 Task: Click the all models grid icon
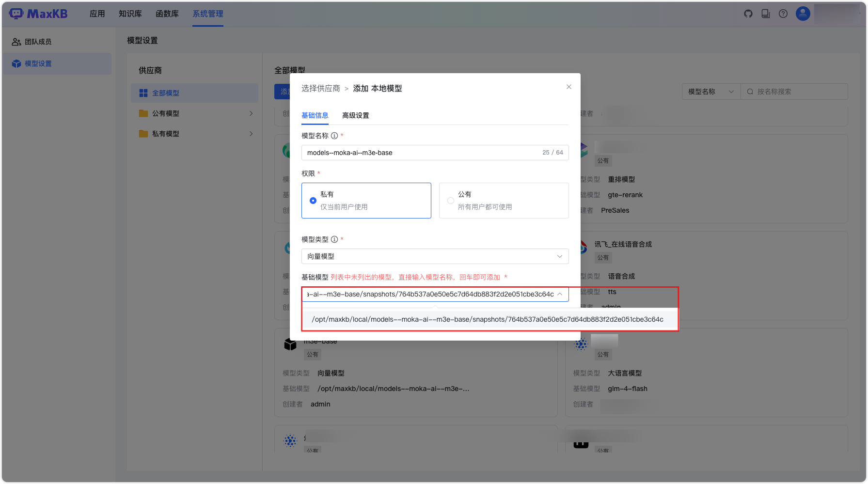pos(143,93)
